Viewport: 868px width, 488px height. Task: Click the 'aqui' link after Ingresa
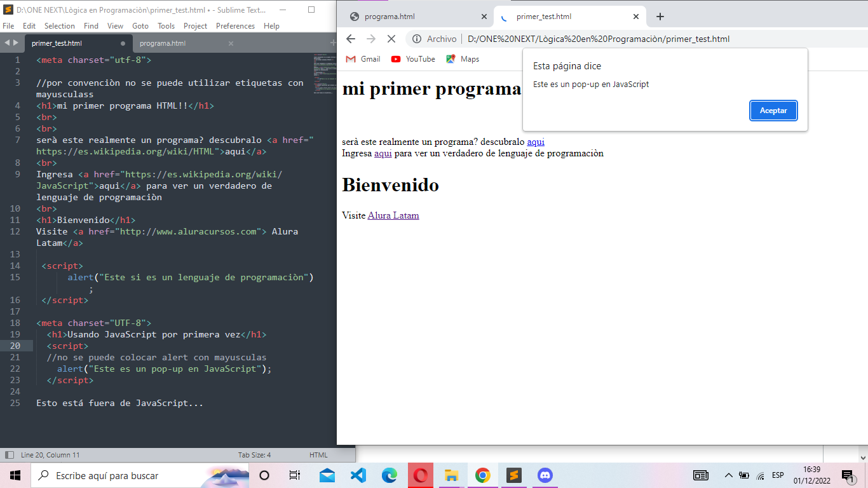click(383, 153)
